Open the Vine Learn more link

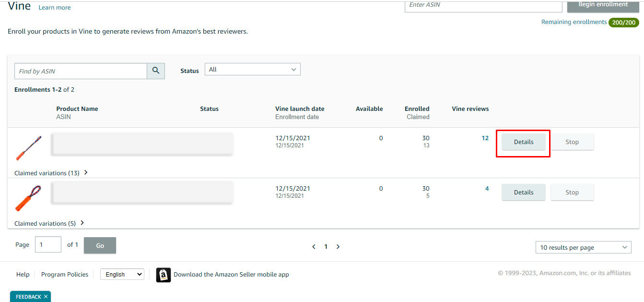[x=54, y=7]
